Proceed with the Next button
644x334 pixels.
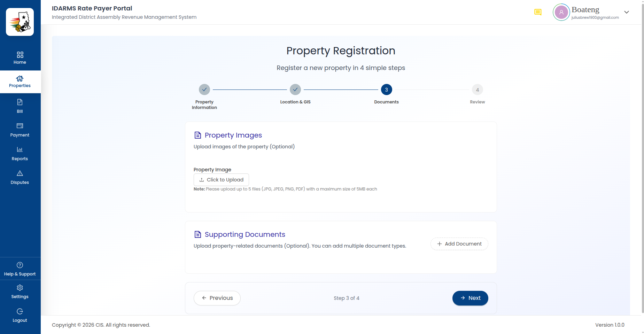point(470,298)
